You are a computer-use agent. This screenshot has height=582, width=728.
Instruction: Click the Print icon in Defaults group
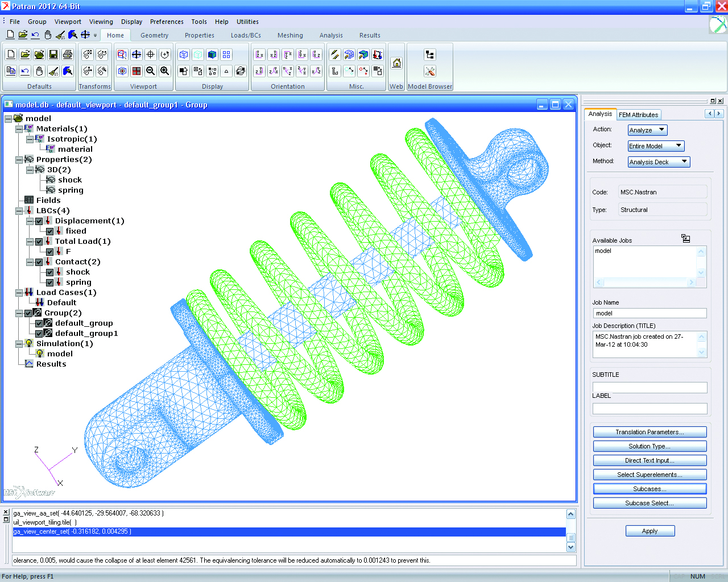[x=68, y=55]
